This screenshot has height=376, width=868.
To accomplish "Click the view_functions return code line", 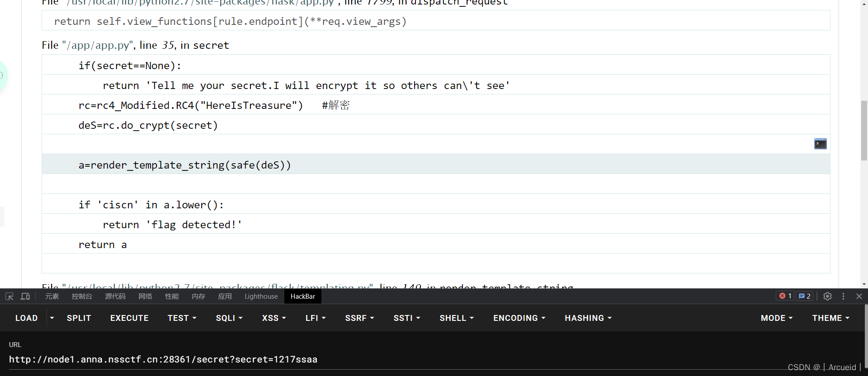I will point(436,20).
